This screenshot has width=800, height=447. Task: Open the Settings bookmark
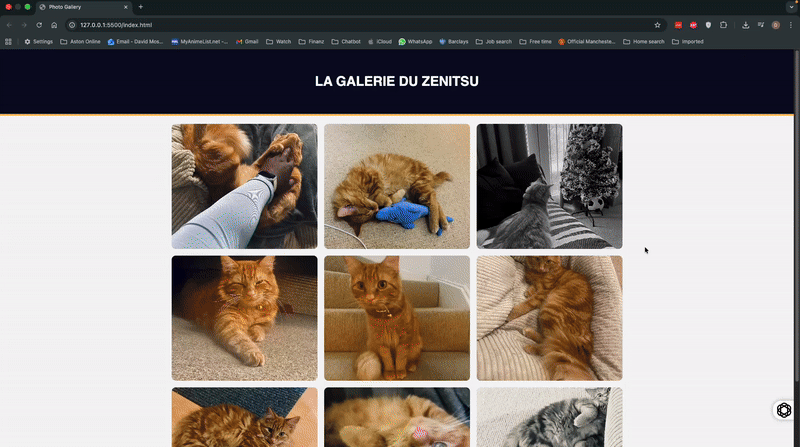tap(39, 42)
